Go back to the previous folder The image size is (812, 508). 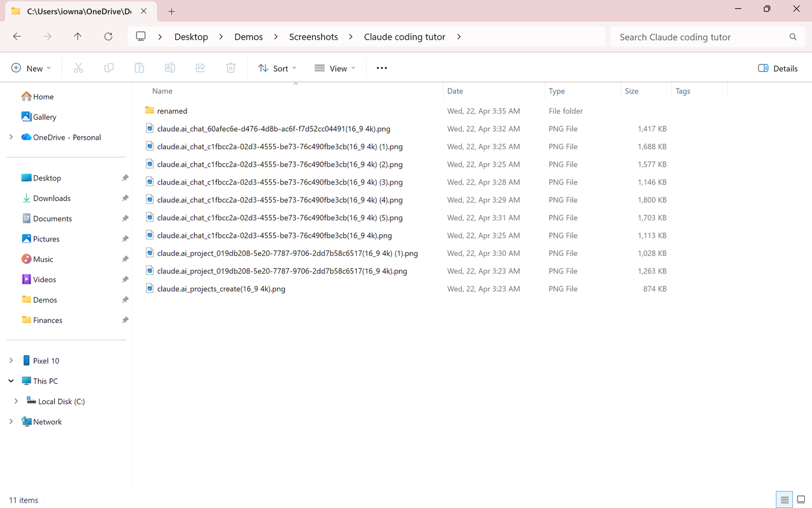point(17,37)
